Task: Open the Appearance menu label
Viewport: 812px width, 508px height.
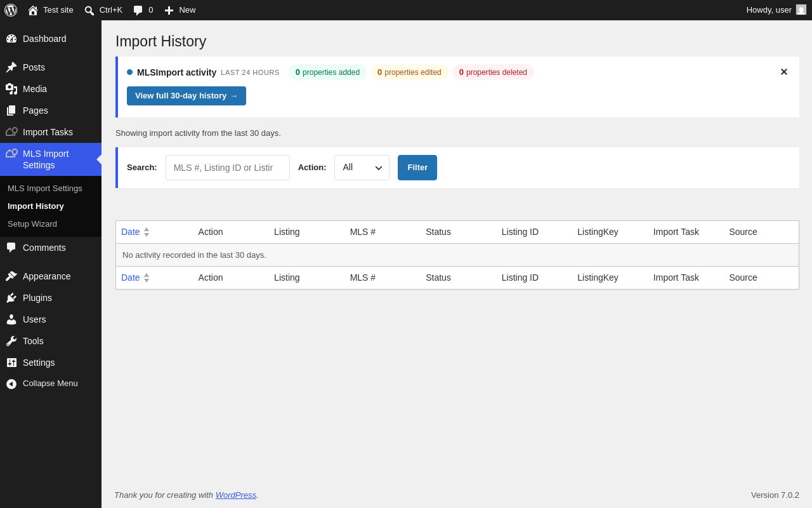Action: click(47, 276)
